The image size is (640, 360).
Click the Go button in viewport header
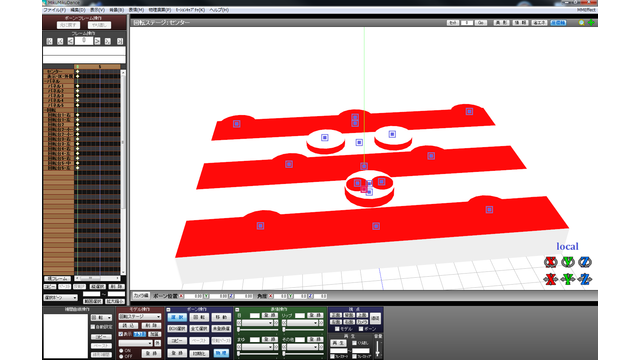point(481,23)
